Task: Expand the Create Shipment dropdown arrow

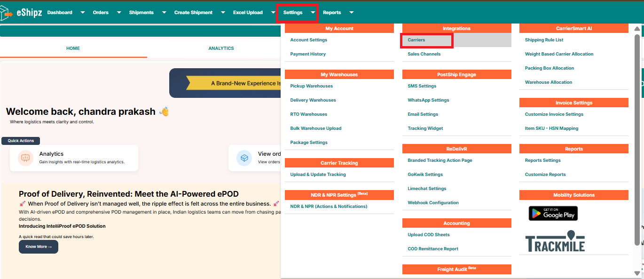Action: (223, 13)
